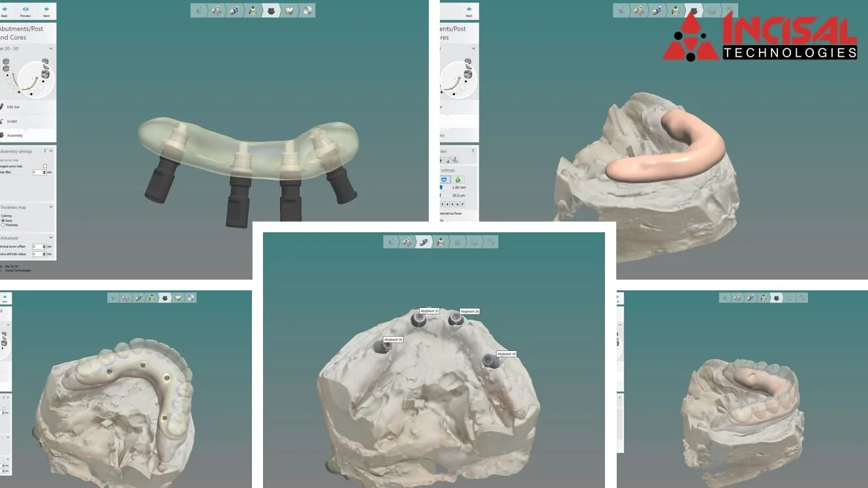Click fourth workflow step icon, center screenshot

pyautogui.click(x=441, y=241)
